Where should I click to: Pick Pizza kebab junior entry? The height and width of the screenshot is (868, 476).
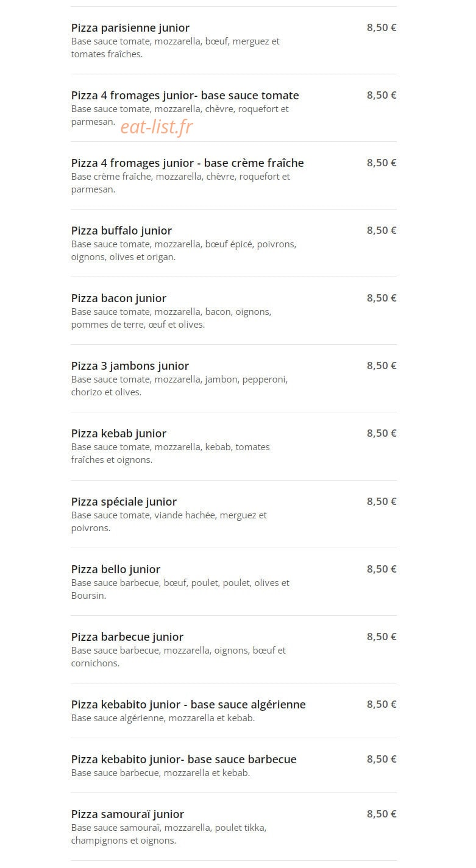point(119,434)
